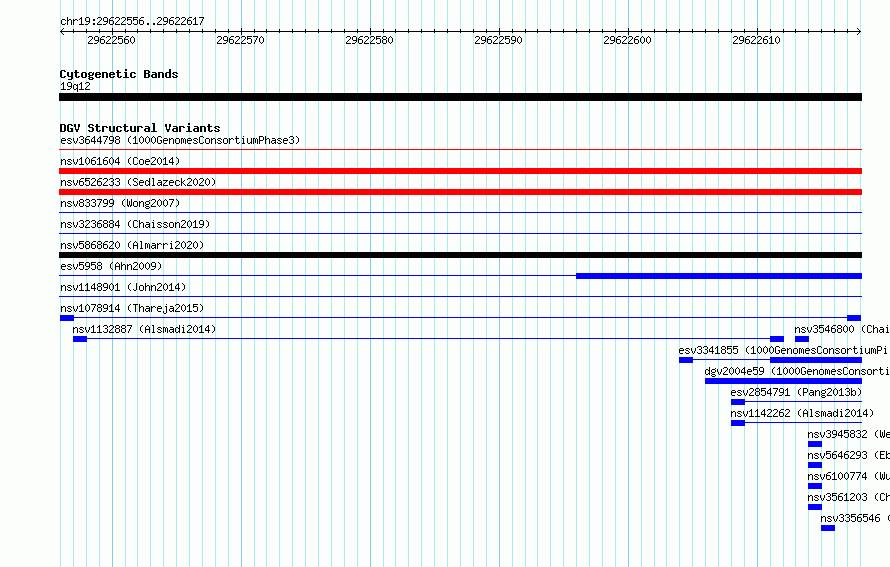Viewport: 890px width, 567px height.
Task: Click the blue block under esv2854791 label
Action: click(737, 402)
